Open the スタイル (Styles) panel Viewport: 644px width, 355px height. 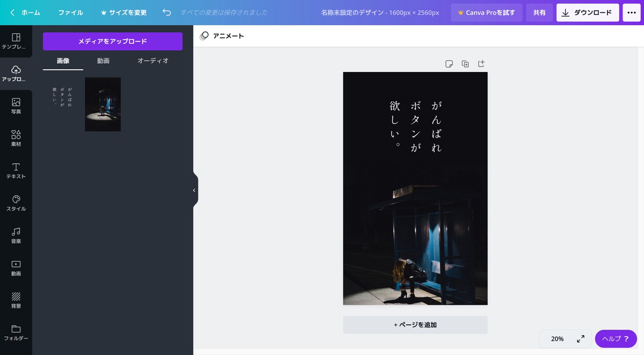coord(16,203)
